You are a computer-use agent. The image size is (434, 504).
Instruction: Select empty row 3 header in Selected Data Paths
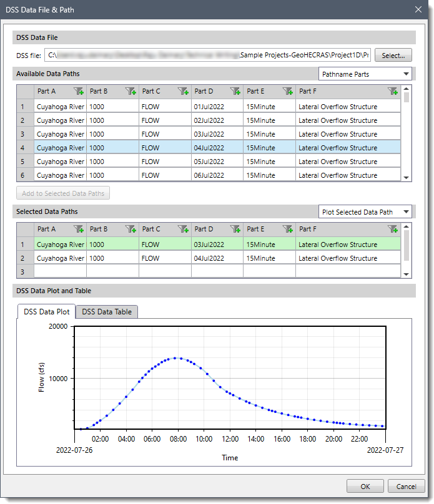coord(26,272)
